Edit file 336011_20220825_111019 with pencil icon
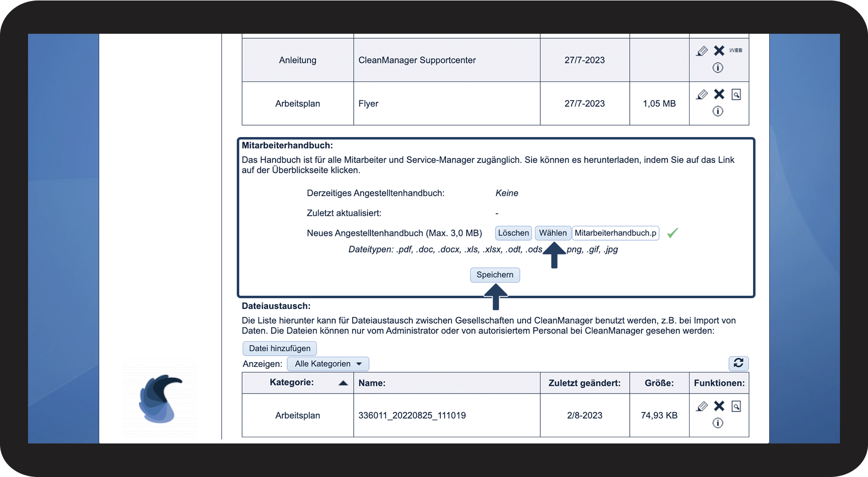Screen dimensions: 868x477 pos(702,406)
